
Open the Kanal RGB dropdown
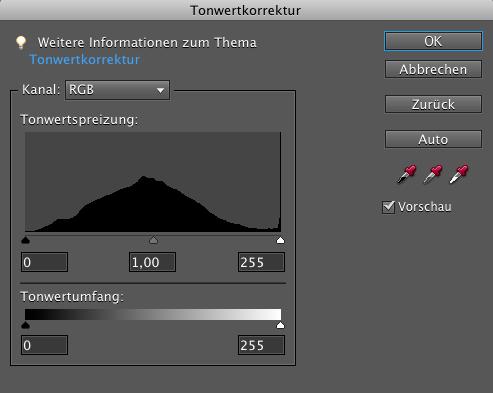[117, 90]
